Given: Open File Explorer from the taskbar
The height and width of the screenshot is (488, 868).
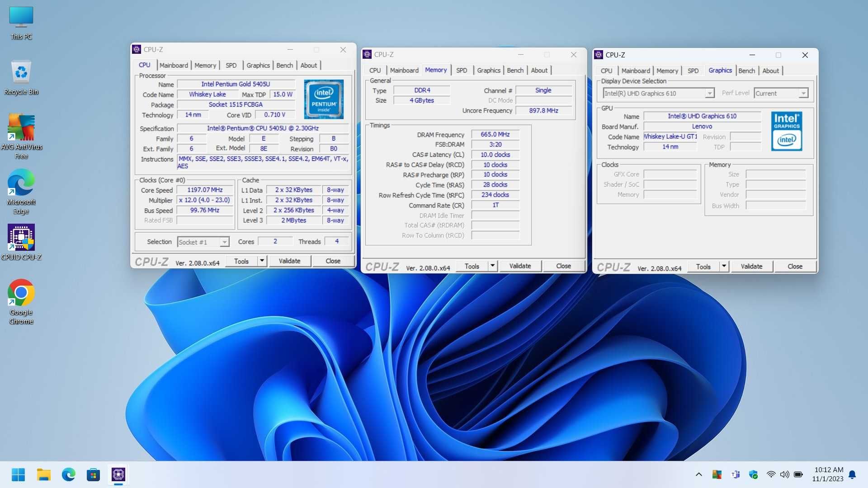Looking at the screenshot, I should click(x=43, y=474).
